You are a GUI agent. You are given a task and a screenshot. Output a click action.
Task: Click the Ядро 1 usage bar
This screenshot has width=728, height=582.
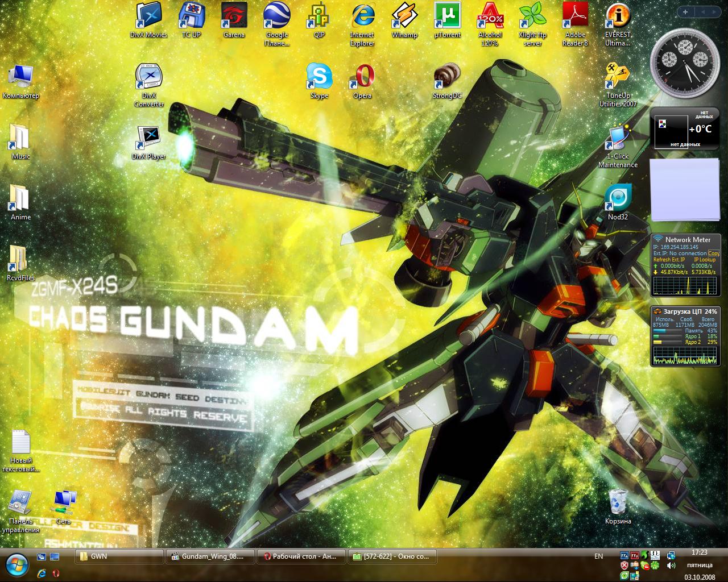click(668, 336)
